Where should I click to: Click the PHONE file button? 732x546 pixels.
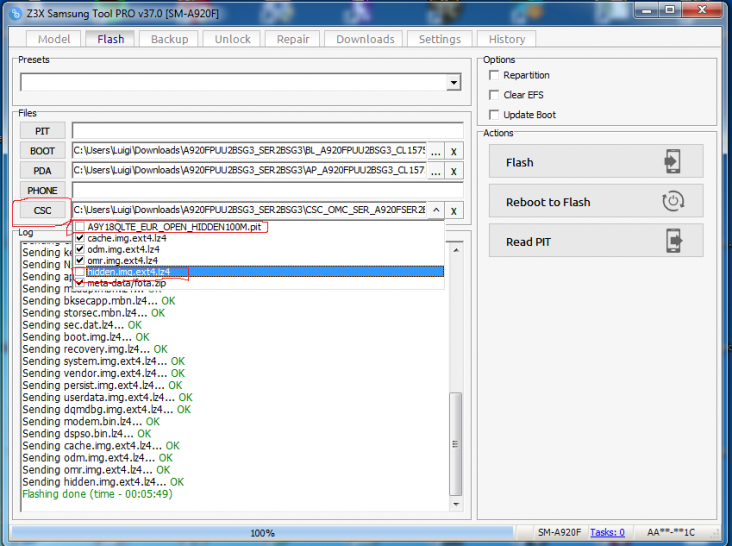click(42, 190)
